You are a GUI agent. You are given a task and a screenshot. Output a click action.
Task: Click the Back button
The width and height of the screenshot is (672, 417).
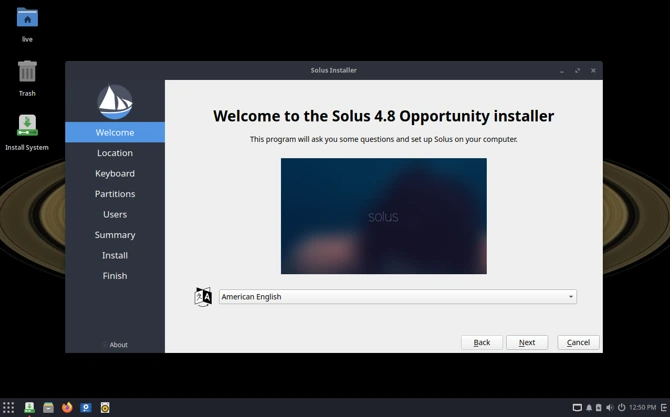point(482,342)
